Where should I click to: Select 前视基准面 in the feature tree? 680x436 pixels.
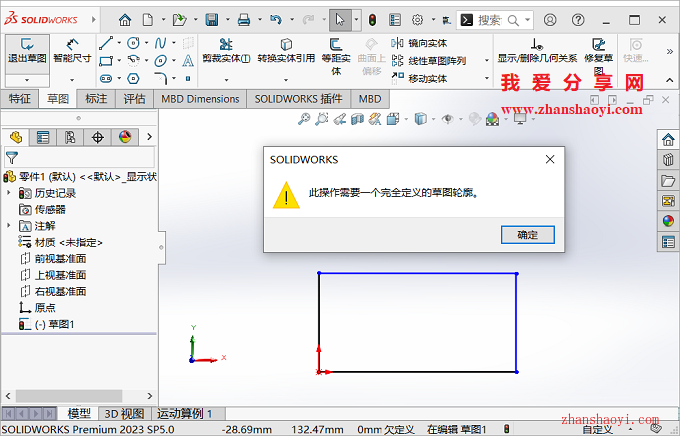(x=54, y=259)
